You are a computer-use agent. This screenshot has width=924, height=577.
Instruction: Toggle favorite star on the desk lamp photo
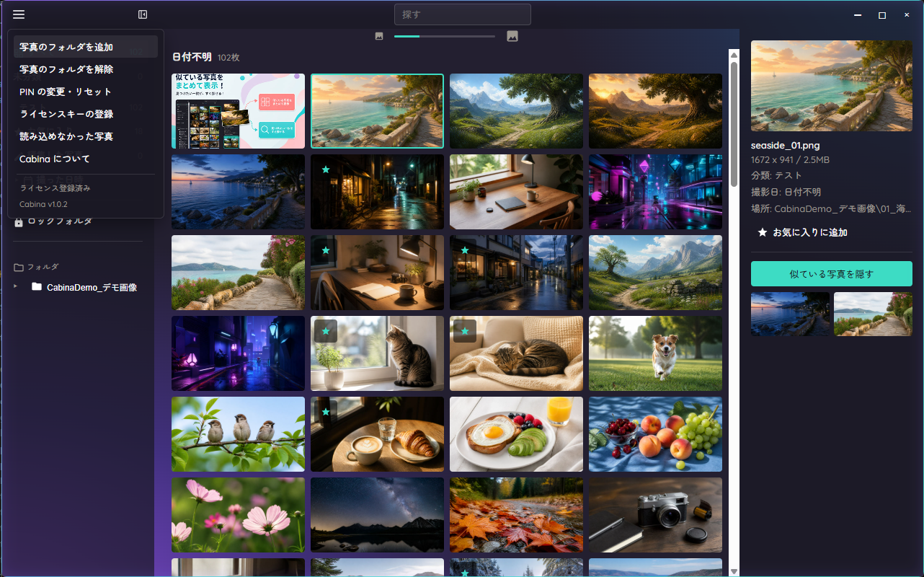pos(326,250)
